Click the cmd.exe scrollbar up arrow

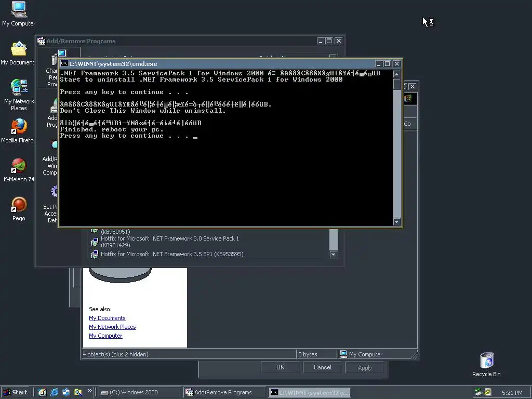(396, 74)
